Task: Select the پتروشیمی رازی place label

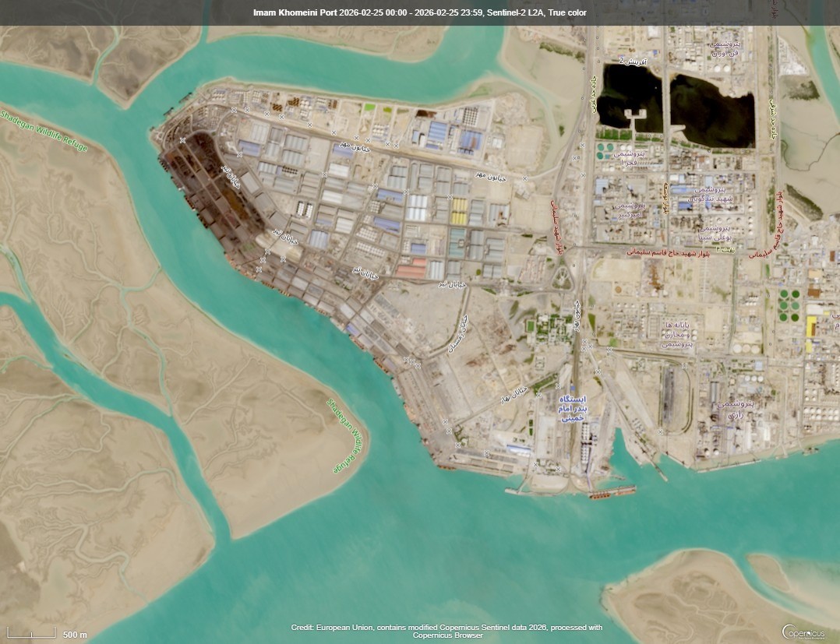Action: coord(735,409)
